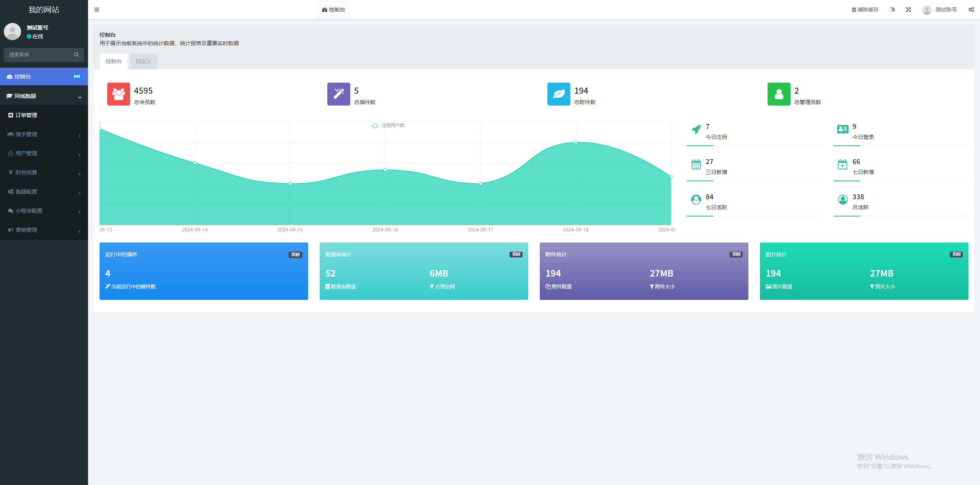
Task: Click the 2024-09-18 data point on chart
Action: click(x=575, y=142)
